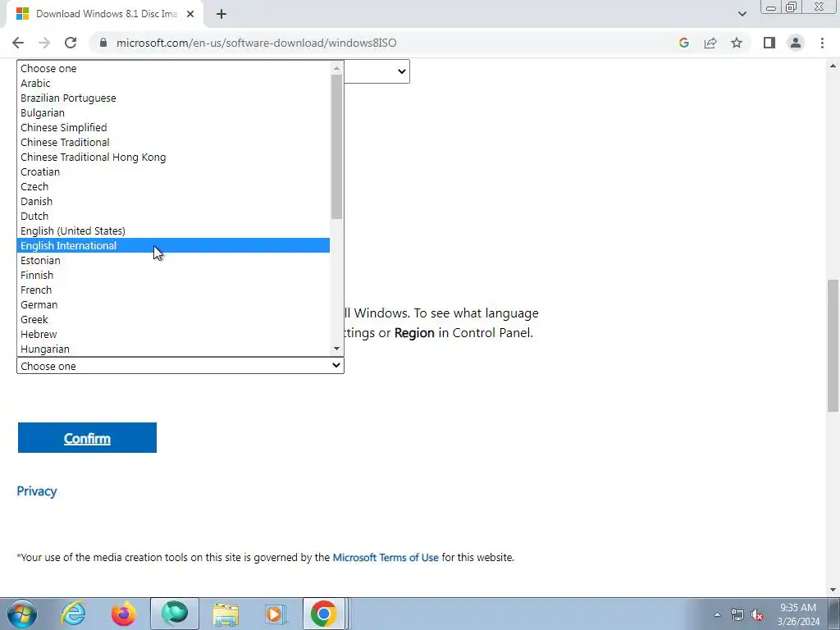Image resolution: width=840 pixels, height=630 pixels.
Task: Select Finnish from the list
Action: [x=173, y=275]
